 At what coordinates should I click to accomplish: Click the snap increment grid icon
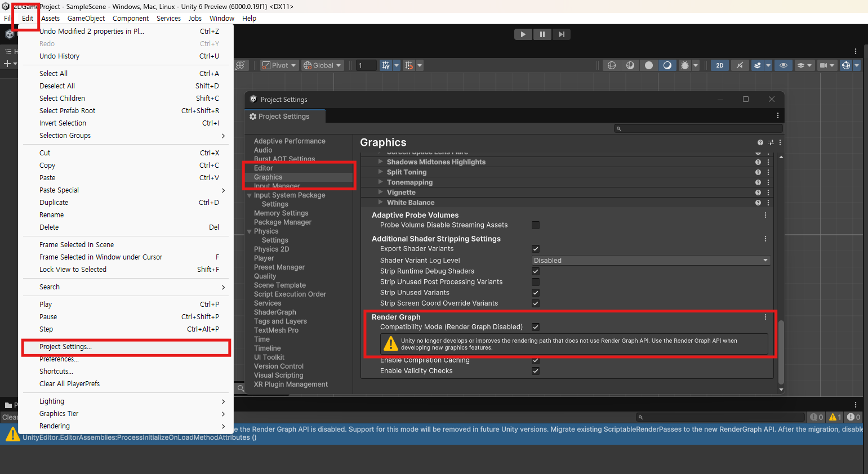(409, 65)
